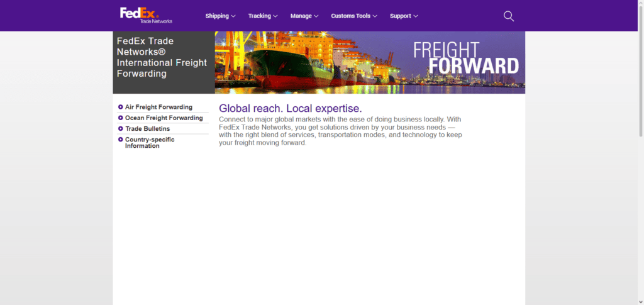Click the 'Global reach. Local expertise.' heading

pyautogui.click(x=291, y=108)
